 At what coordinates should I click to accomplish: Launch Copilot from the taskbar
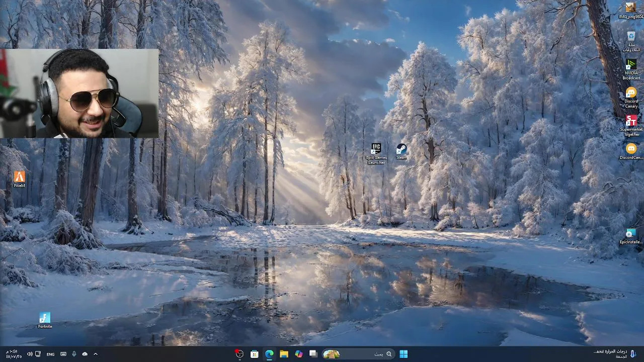tap(298, 354)
